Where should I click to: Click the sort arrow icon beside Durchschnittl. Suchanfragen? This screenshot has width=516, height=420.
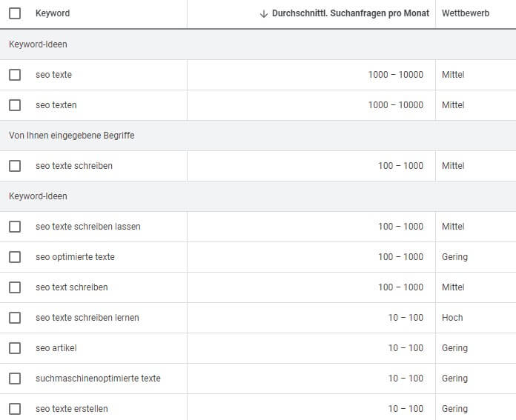[263, 14]
